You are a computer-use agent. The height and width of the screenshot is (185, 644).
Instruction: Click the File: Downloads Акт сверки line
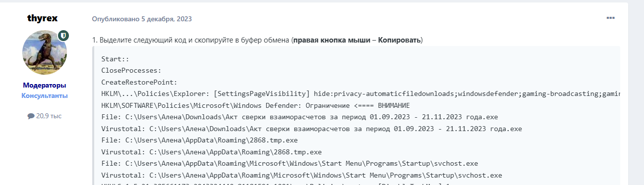click(299, 117)
